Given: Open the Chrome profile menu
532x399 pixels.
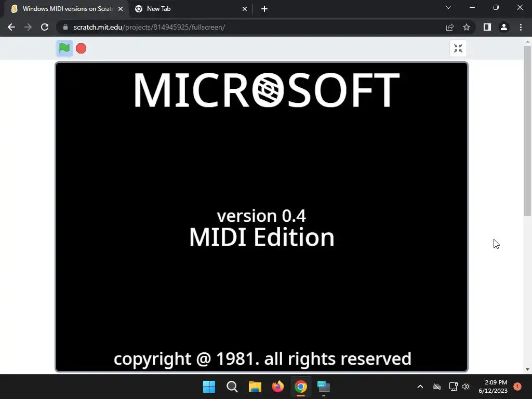Looking at the screenshot, I should tap(504, 27).
